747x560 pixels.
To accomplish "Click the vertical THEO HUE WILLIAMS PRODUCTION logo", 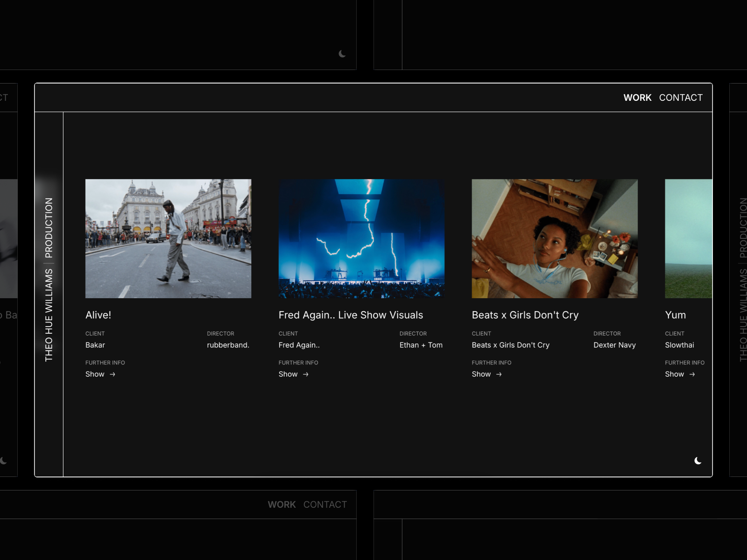I will (x=49, y=280).
